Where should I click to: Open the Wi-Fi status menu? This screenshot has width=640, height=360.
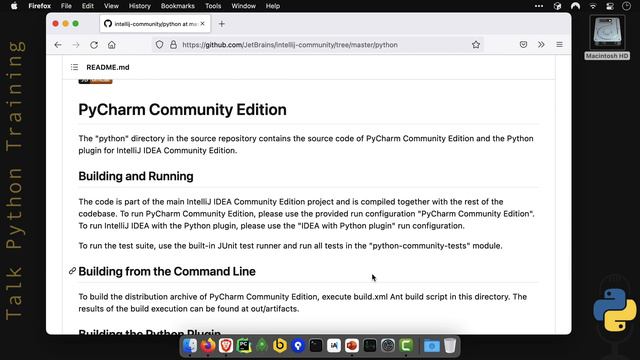[x=593, y=6]
